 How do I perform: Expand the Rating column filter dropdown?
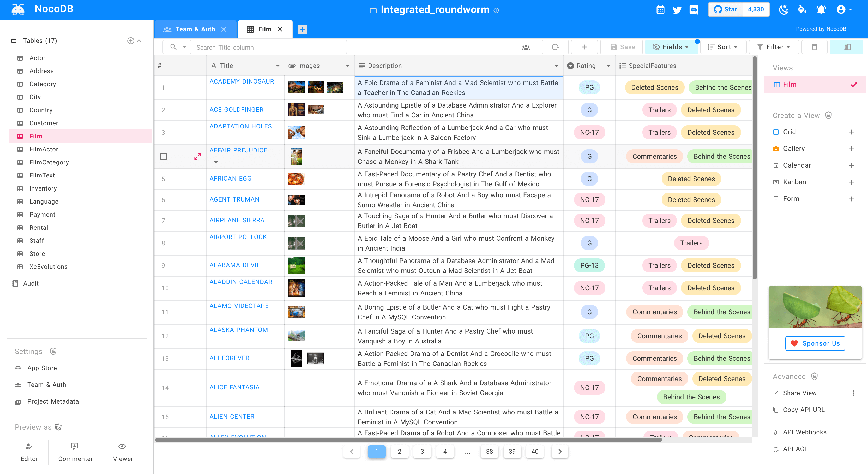pyautogui.click(x=609, y=65)
